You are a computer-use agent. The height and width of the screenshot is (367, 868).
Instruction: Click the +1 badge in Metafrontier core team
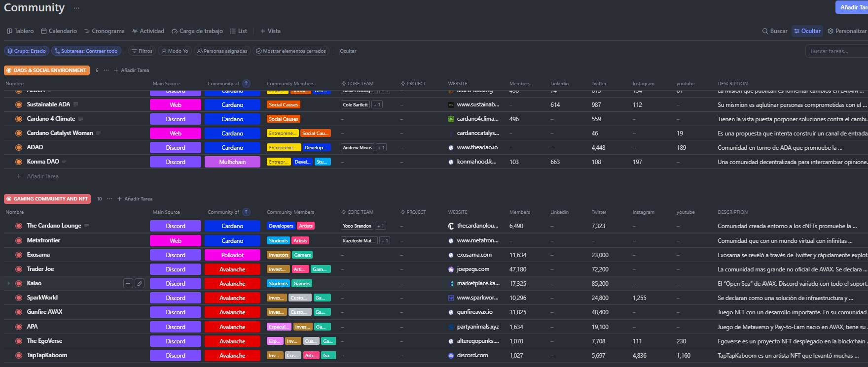pyautogui.click(x=385, y=240)
